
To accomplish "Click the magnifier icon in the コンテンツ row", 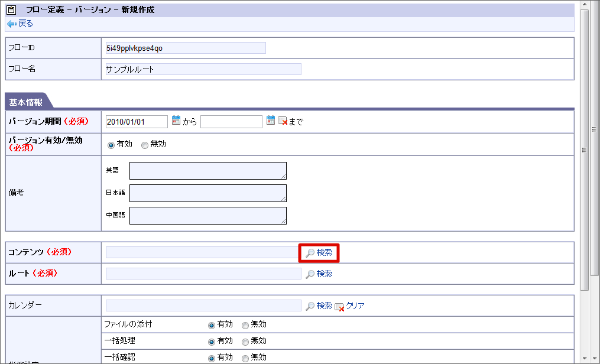I will tap(310, 253).
